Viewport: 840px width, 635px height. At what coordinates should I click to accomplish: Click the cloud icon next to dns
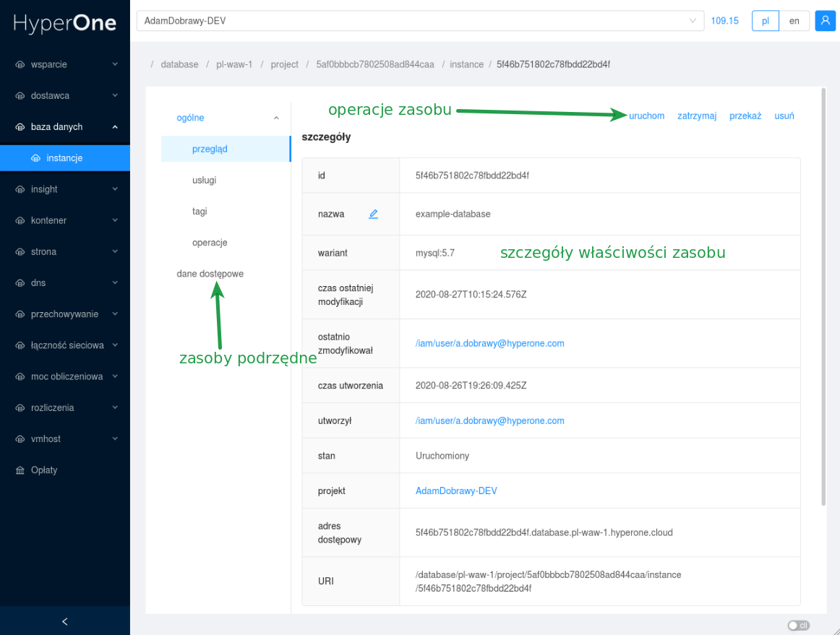[20, 283]
